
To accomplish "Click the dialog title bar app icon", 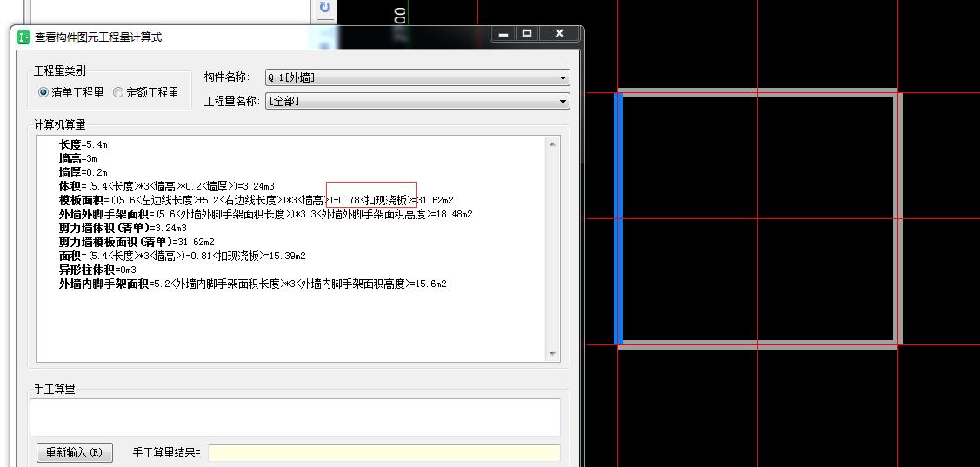I will pyautogui.click(x=23, y=37).
